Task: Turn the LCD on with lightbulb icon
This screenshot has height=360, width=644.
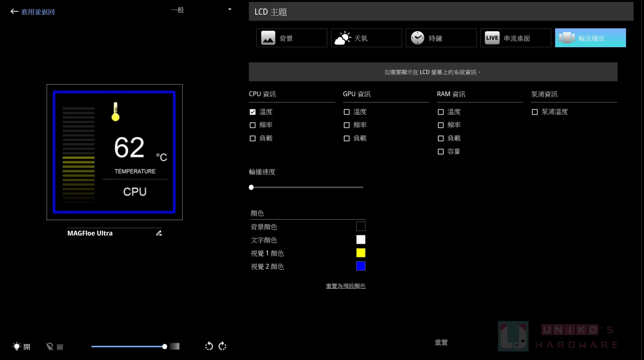Action: tap(17, 346)
